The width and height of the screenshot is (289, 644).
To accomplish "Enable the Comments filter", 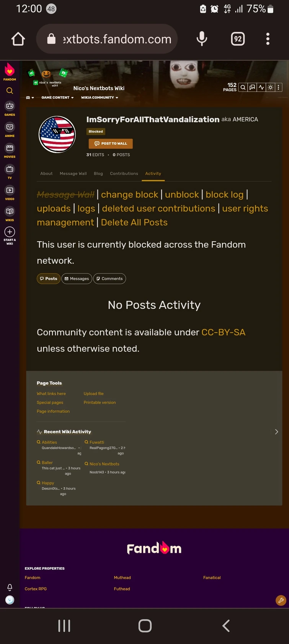I will pyautogui.click(x=109, y=279).
